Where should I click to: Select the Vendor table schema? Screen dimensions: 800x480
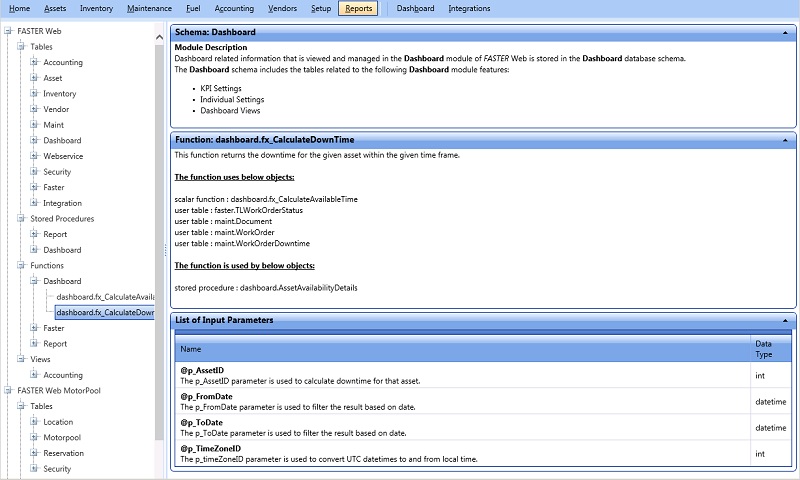[x=57, y=109]
